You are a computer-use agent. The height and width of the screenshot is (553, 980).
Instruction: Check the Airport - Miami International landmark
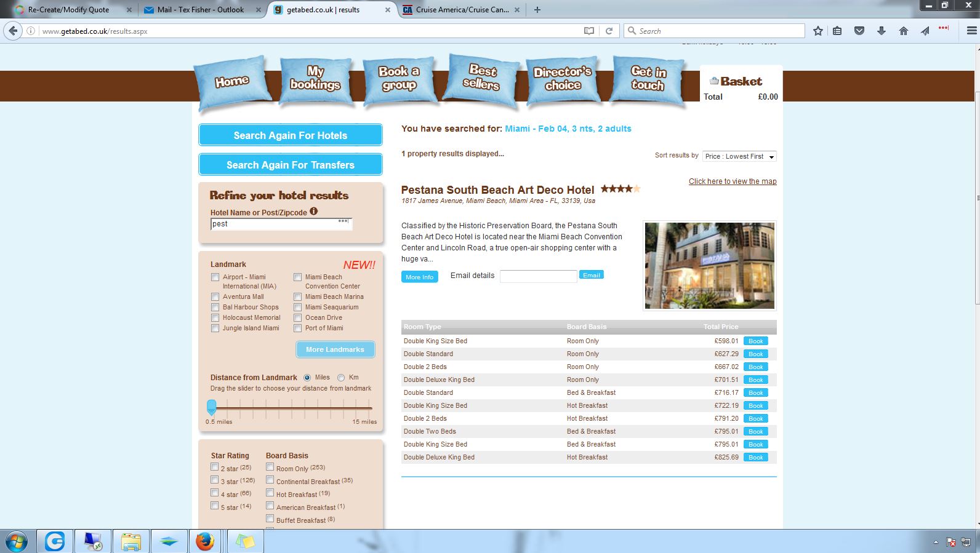click(x=215, y=277)
